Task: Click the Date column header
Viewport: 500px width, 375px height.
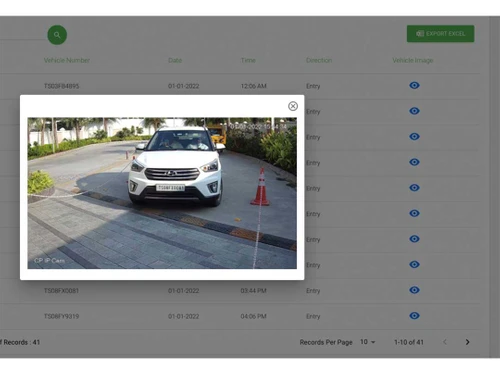Action: (x=175, y=60)
